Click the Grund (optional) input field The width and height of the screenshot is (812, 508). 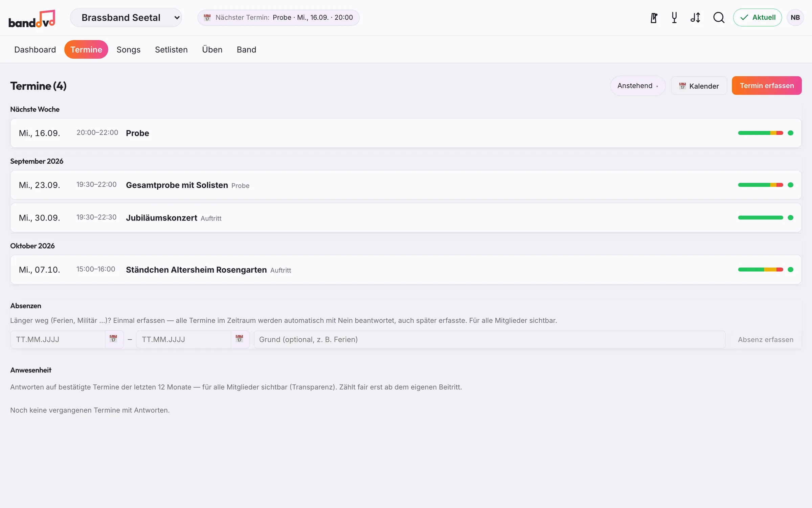click(490, 339)
